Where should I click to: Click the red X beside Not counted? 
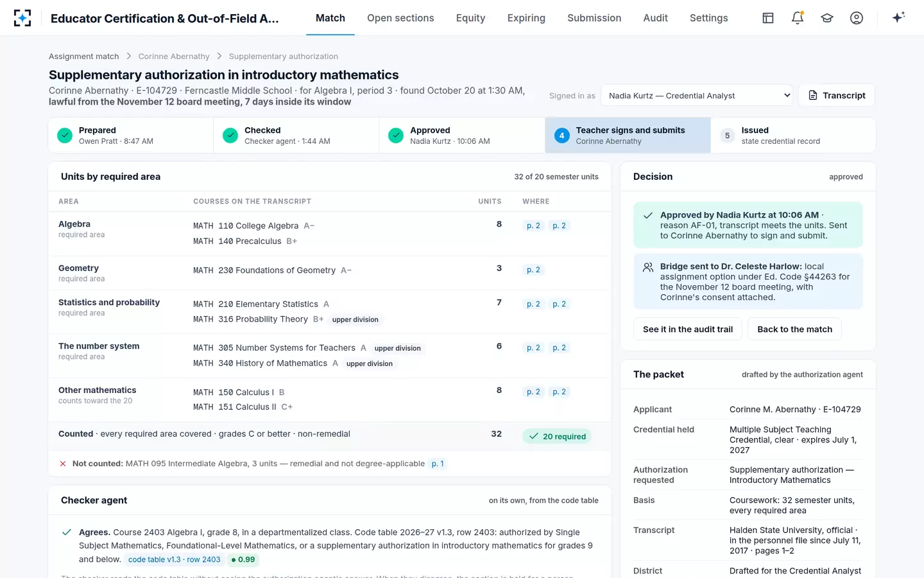pos(63,464)
